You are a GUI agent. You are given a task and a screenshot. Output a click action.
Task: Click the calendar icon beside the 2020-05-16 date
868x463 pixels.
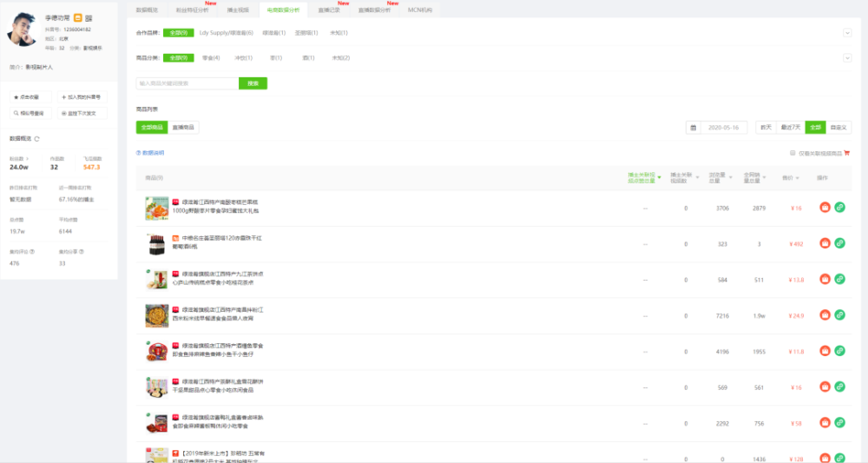coord(693,128)
